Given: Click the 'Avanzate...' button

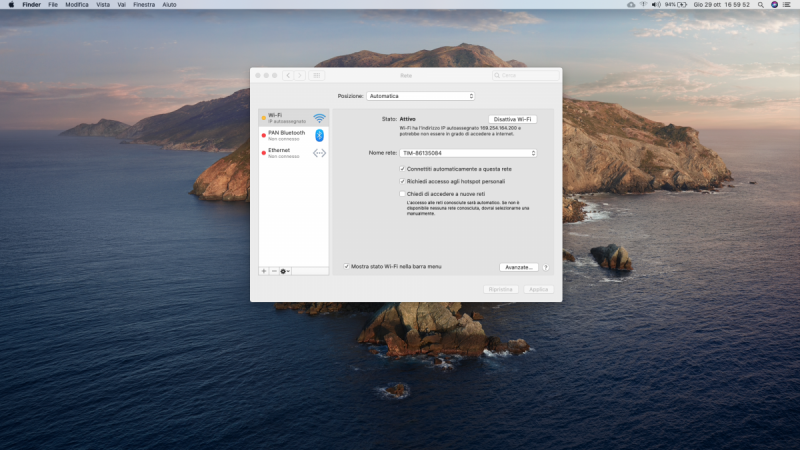Looking at the screenshot, I should [519, 267].
